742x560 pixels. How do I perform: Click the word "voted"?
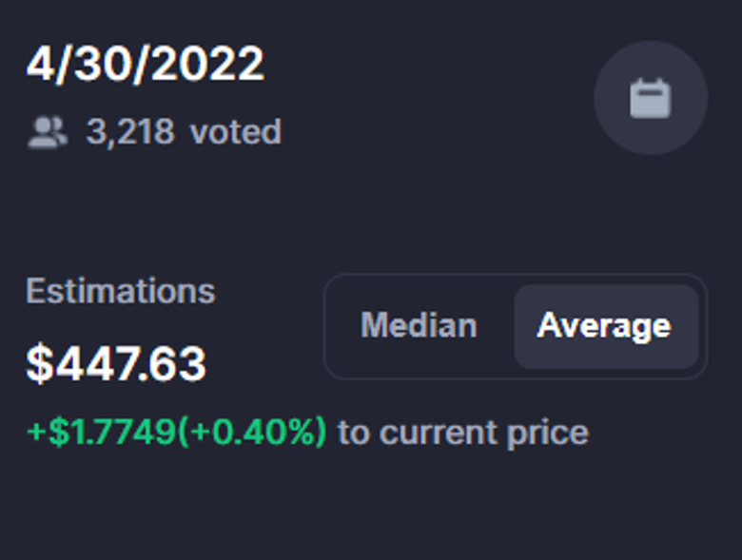coord(236,131)
